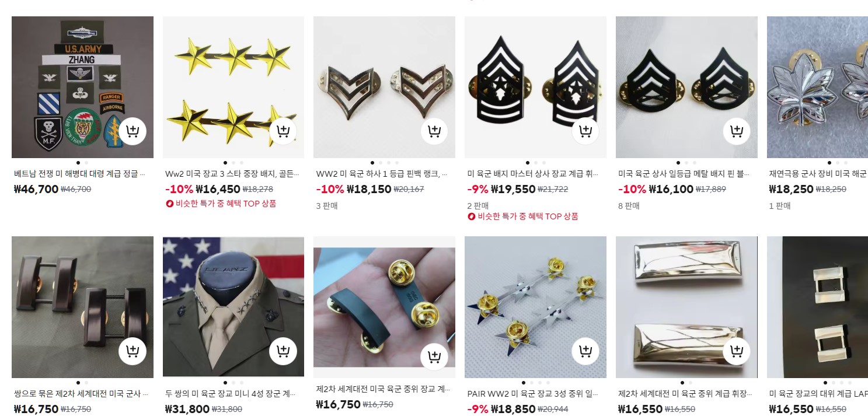868x416 pixels.
Task: Add WW2 sergeant chevron pins to cart
Action: click(434, 131)
